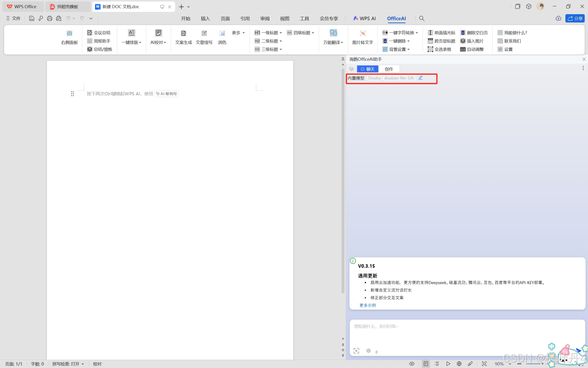
Task: Toggle eye protection mode in status bar
Action: (412, 364)
